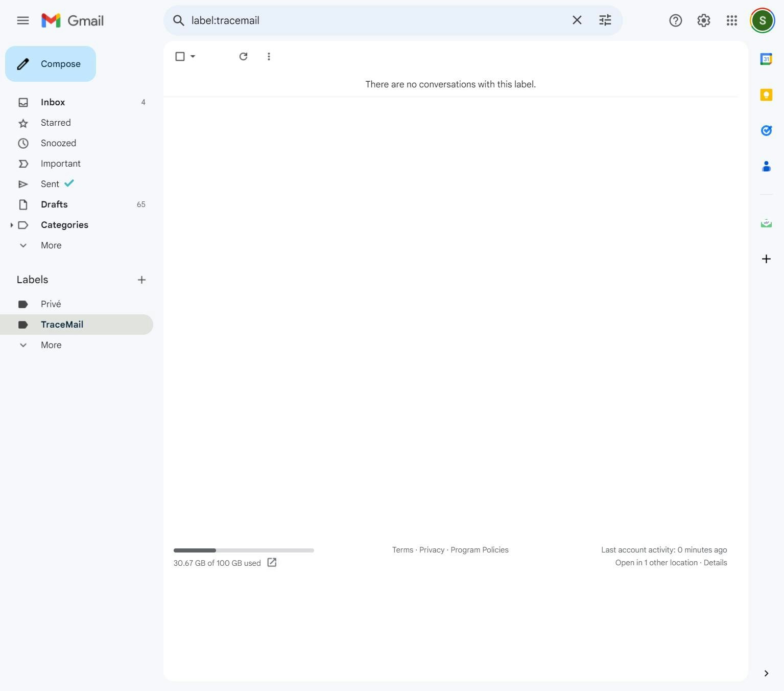Image resolution: width=784 pixels, height=691 pixels.
Task: Open Contacts in the side panel
Action: 766,166
